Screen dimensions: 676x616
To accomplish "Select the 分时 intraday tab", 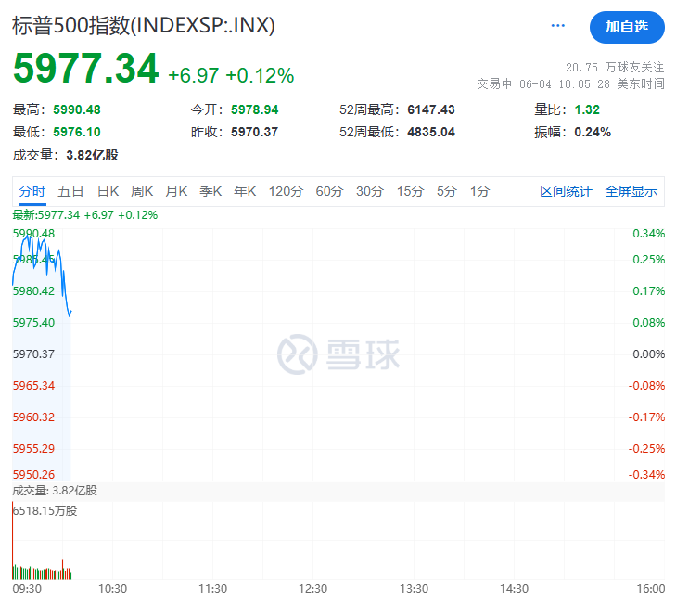I will click(x=32, y=191).
